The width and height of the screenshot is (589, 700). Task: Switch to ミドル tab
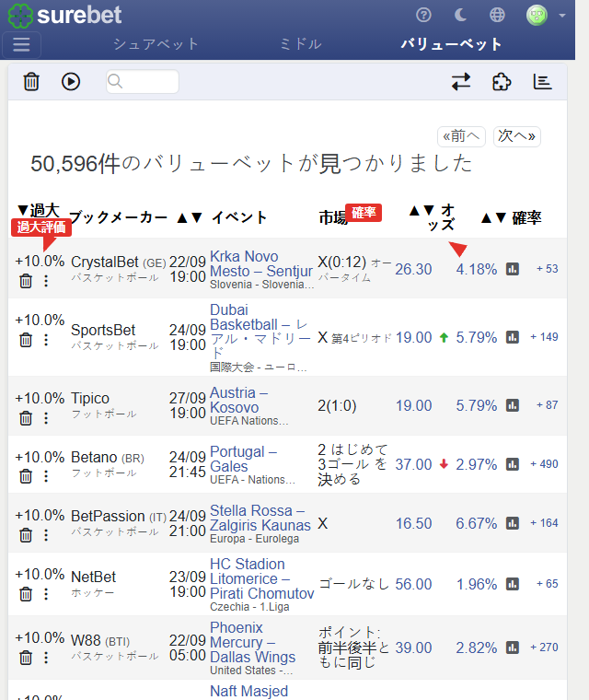300,44
